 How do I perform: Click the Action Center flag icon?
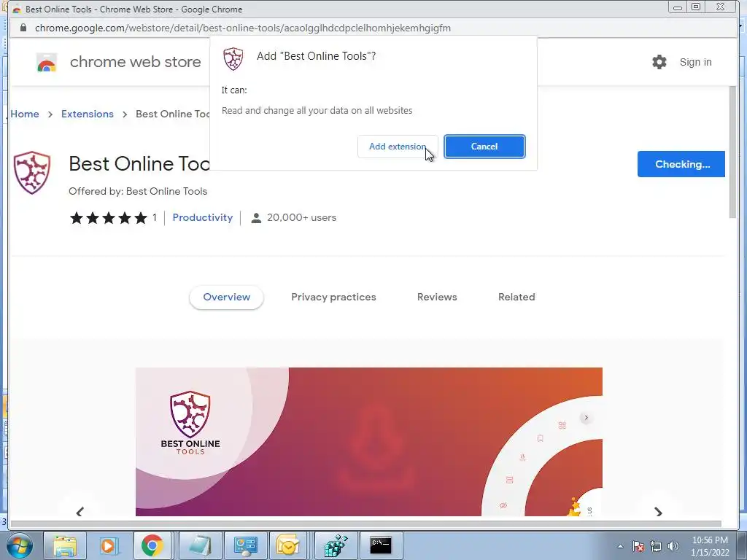638,546
